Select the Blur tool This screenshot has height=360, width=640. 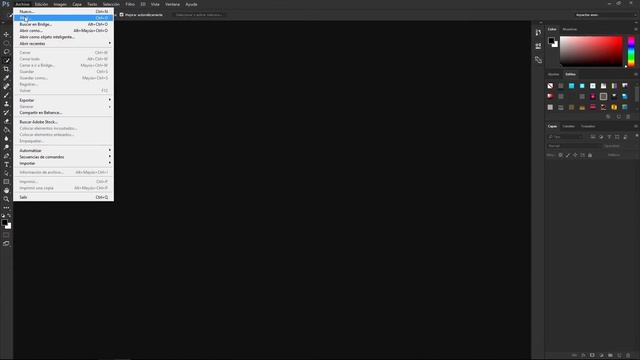point(6,138)
